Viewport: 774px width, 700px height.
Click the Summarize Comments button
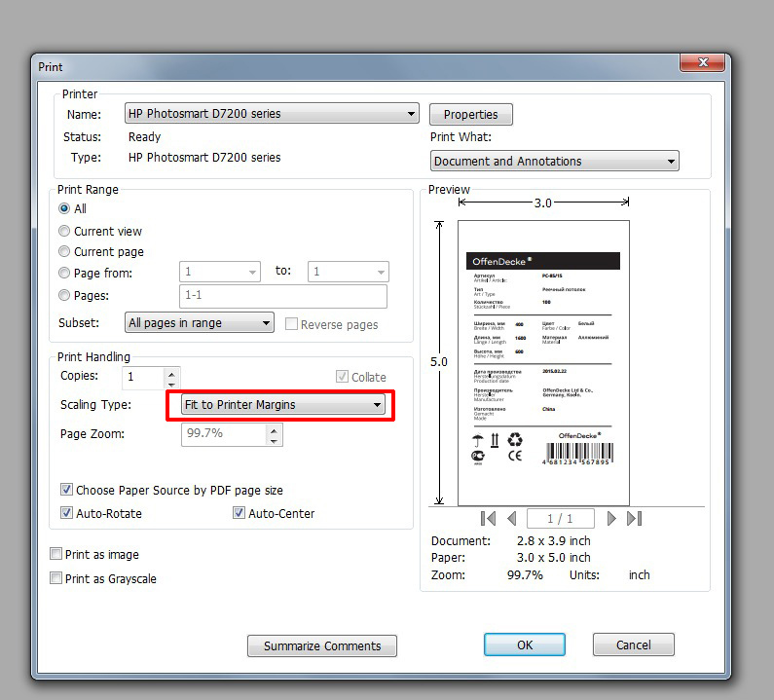tap(322, 645)
